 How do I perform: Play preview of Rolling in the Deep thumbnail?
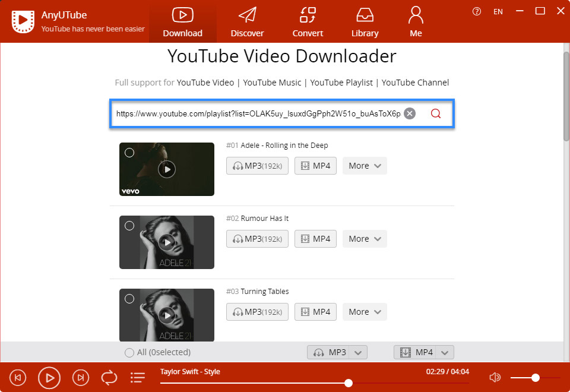[x=167, y=169]
